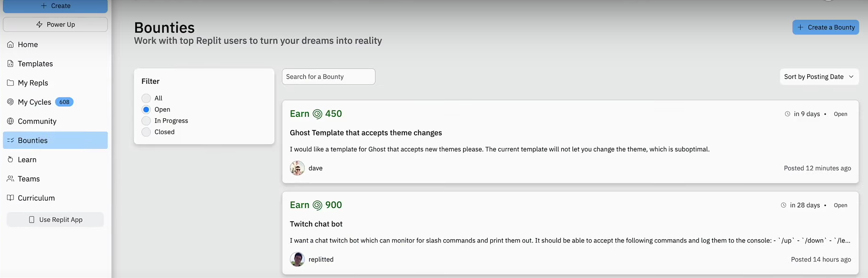Click the Use Replit App button
The width and height of the screenshot is (868, 278).
pyautogui.click(x=55, y=219)
